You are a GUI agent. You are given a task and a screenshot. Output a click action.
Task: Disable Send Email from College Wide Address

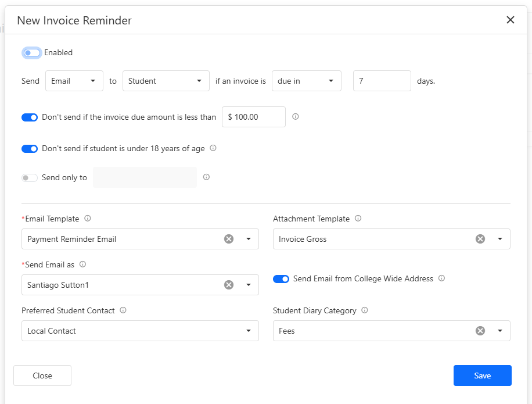click(x=281, y=279)
